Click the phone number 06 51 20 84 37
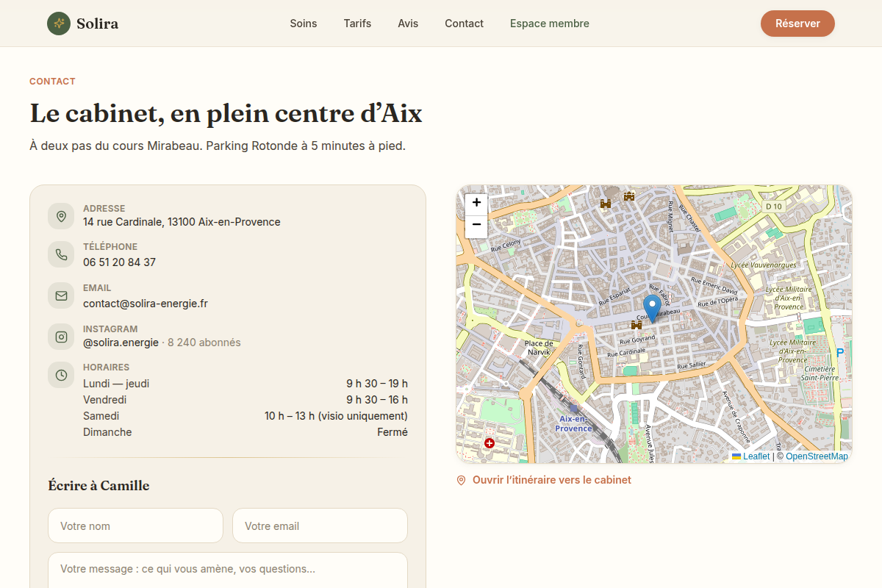This screenshot has width=882, height=588. 119,262
